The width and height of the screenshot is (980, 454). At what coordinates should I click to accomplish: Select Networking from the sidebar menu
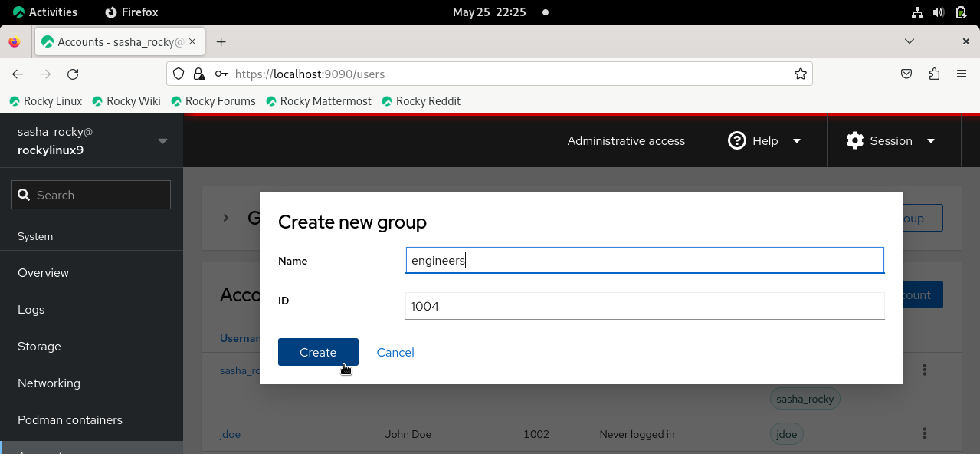tap(49, 383)
